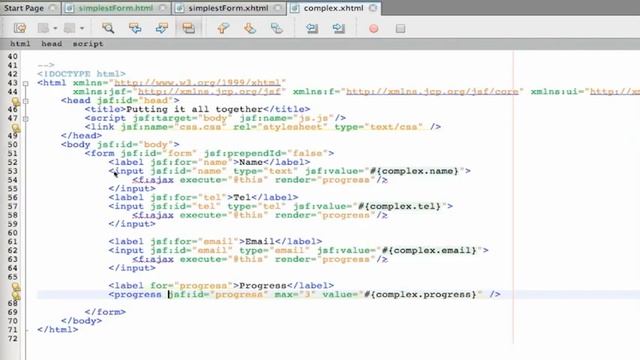Click the 'js.js' script name value
This screenshot has width=640, height=360.
coord(313,118)
